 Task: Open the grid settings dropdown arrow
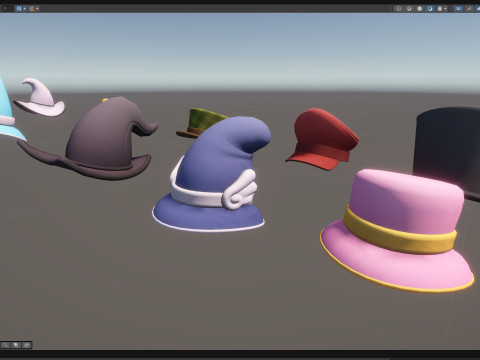pos(25,9)
